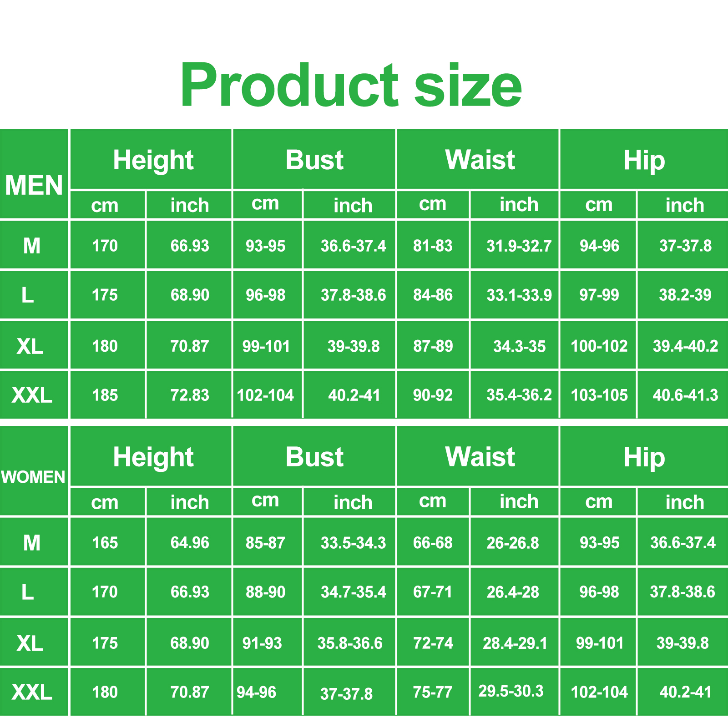Click the cell showing 72.83 inches
Screen dimensions: 728x728
click(x=190, y=395)
